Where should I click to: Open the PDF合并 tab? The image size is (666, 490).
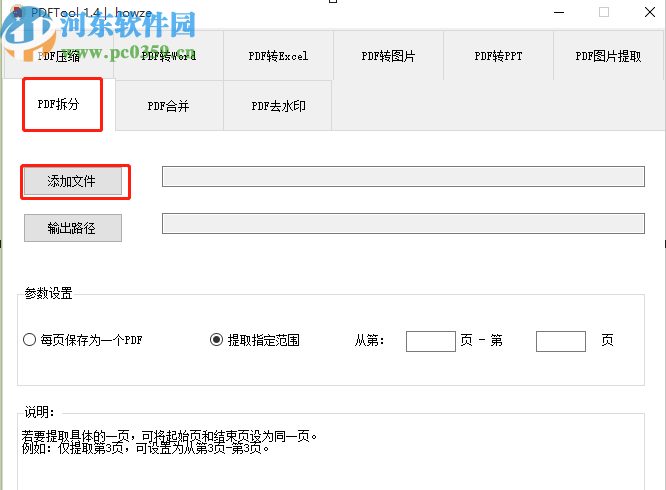coord(169,105)
